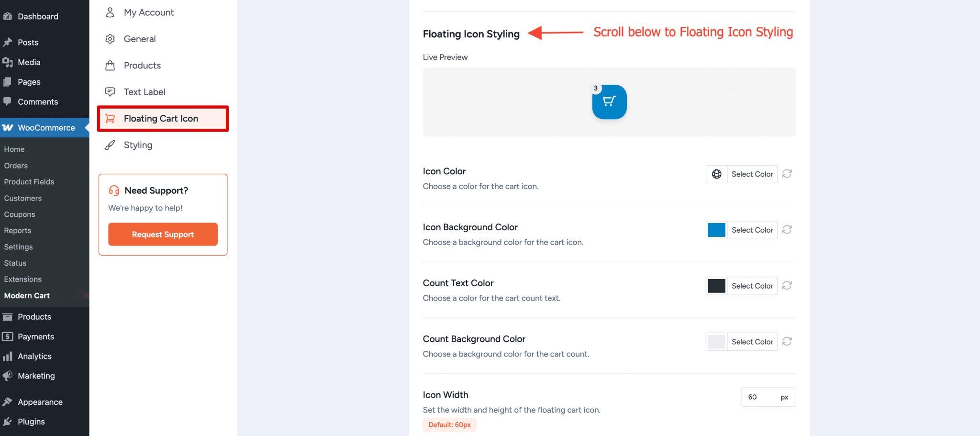
Task: Open the Count Background Color picker
Action: coord(752,341)
